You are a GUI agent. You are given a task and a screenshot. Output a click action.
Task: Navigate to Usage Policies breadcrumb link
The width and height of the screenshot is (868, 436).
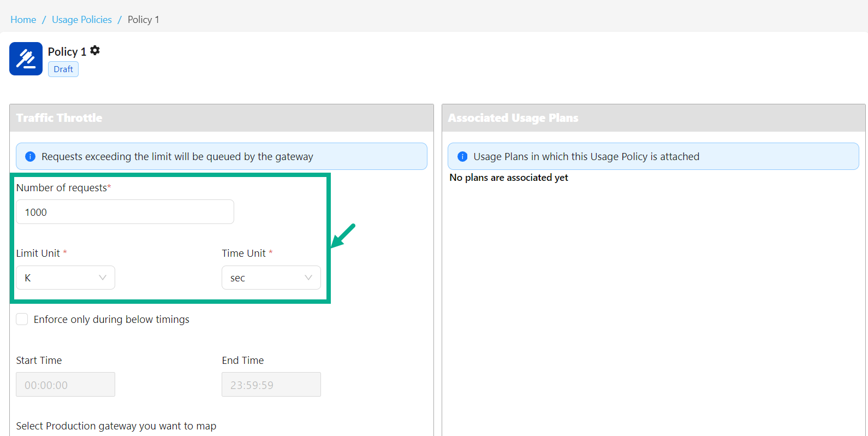(x=82, y=20)
